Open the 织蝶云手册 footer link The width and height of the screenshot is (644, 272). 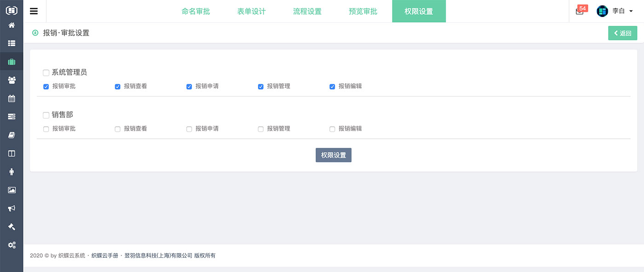click(x=105, y=255)
